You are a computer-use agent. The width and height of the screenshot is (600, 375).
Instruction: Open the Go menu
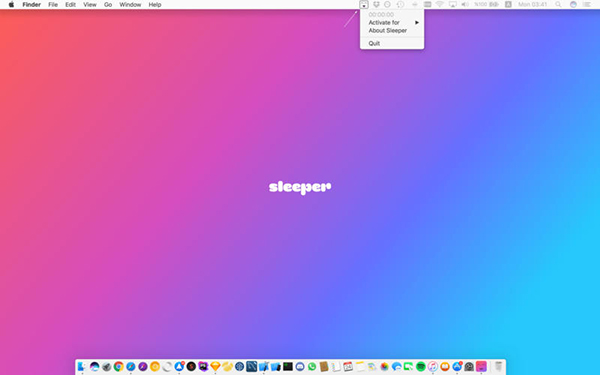pos(108,5)
